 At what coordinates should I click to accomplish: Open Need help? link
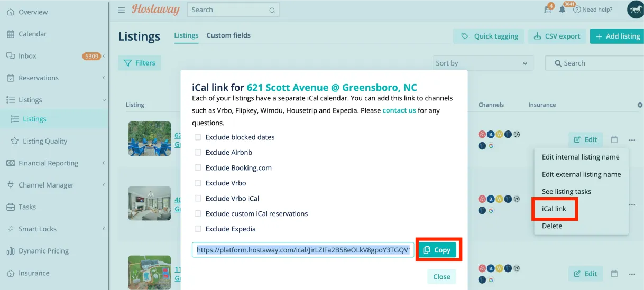(593, 10)
